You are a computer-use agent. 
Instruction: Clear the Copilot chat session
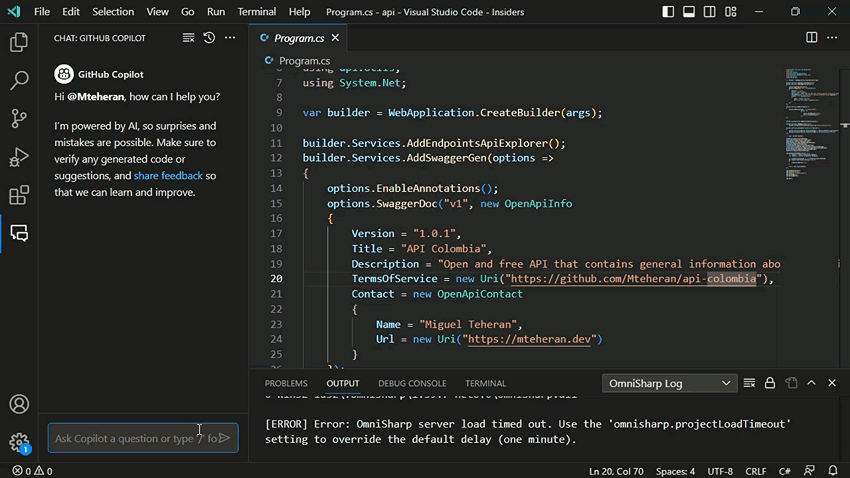[188, 38]
